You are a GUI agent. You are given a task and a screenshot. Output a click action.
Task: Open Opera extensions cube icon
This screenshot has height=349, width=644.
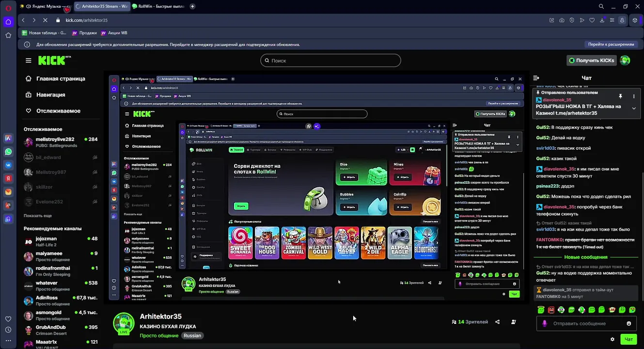pyautogui.click(x=635, y=20)
